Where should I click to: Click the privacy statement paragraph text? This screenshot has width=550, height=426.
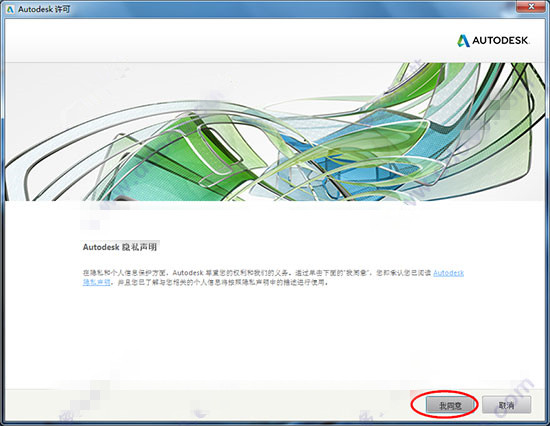[x=273, y=277]
